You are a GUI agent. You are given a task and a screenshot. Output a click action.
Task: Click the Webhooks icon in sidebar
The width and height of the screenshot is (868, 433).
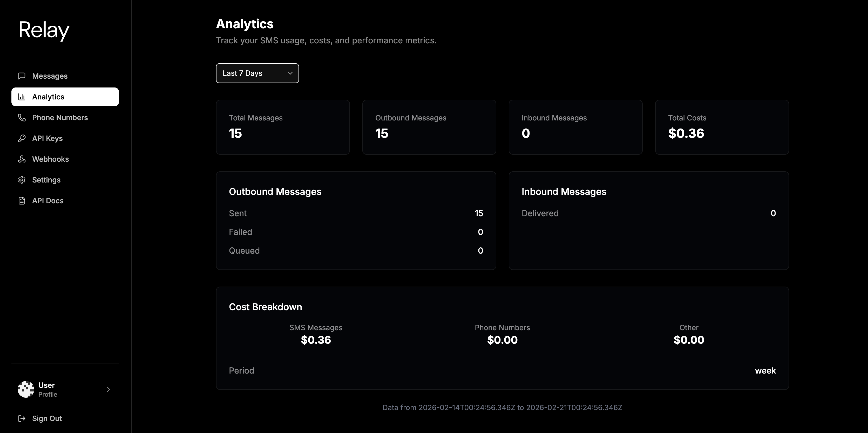click(x=22, y=159)
